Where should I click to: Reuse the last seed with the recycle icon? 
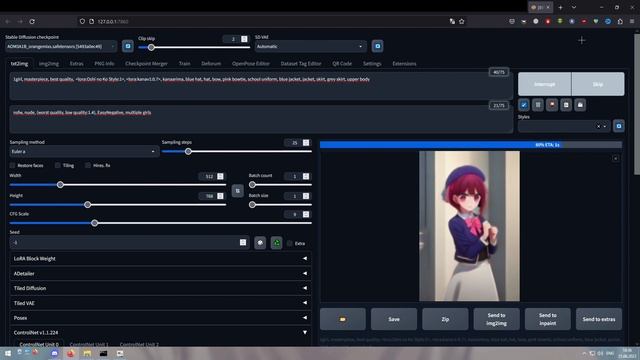pos(276,243)
